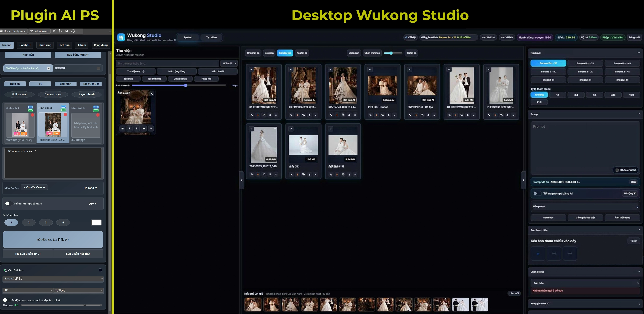
Task: Click the Remove background icon in PS toolbar
Action: tap(1, 31)
